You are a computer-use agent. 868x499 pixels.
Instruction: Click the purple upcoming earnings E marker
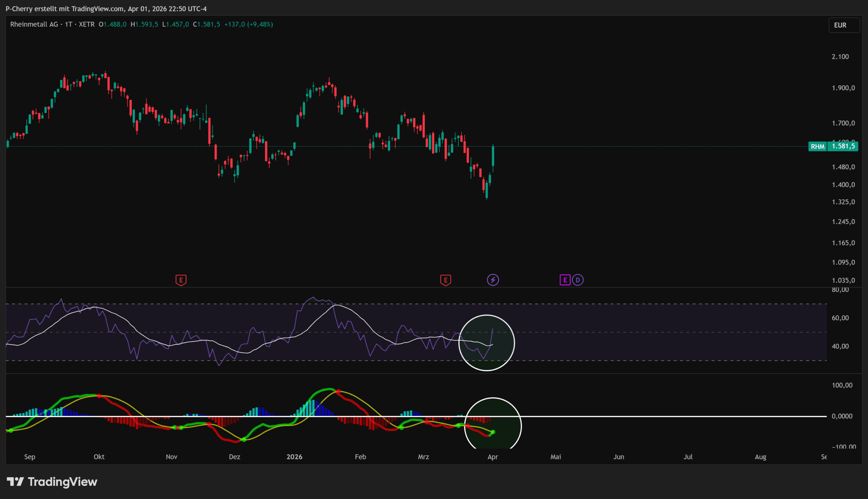click(x=565, y=280)
